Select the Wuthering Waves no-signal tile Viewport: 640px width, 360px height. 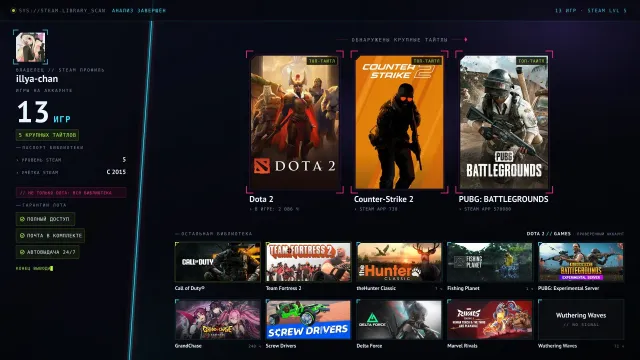[x=581, y=320]
